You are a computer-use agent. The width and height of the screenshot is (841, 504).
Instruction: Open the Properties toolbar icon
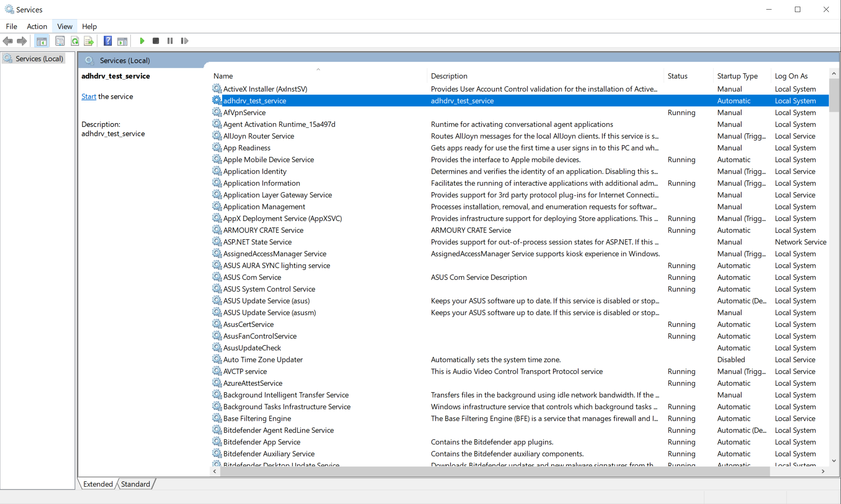pyautogui.click(x=60, y=41)
